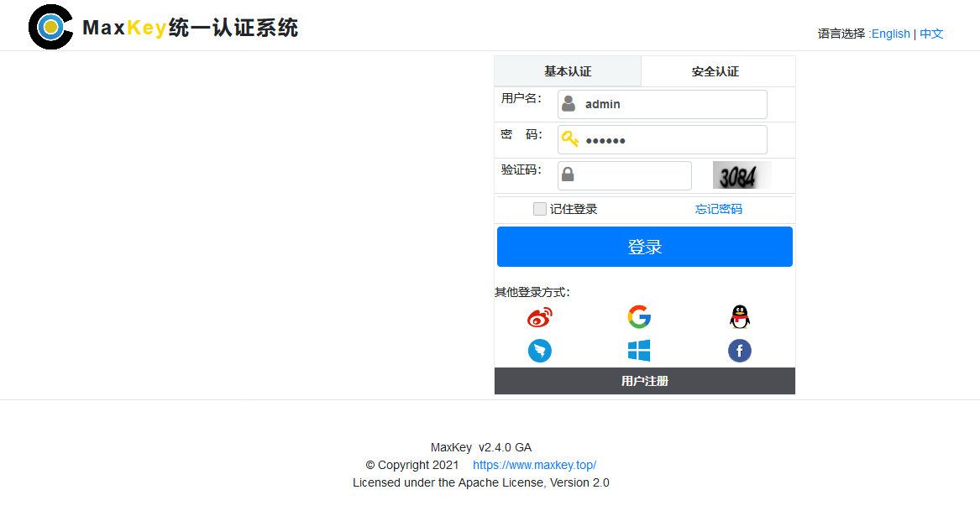The image size is (980, 516).
Task: Click the MaxKey logo in the header
Action: coord(51,27)
